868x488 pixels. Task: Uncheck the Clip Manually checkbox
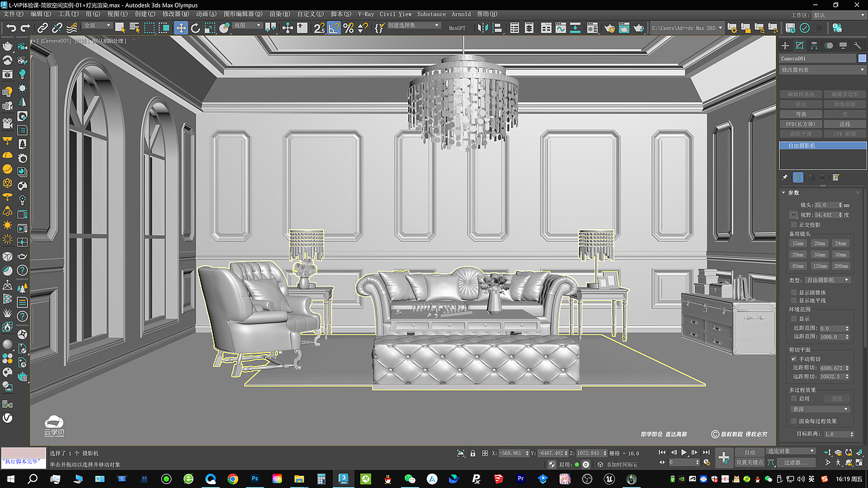[x=794, y=359]
